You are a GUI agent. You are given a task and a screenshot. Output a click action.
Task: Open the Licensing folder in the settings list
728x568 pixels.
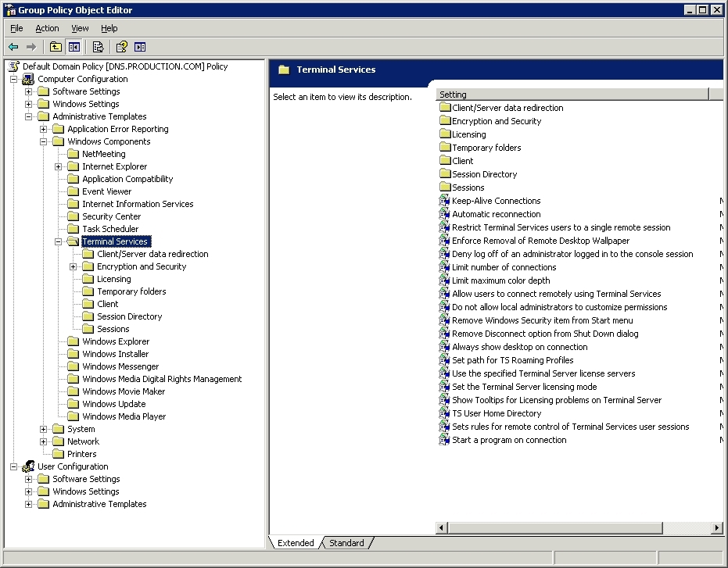468,134
